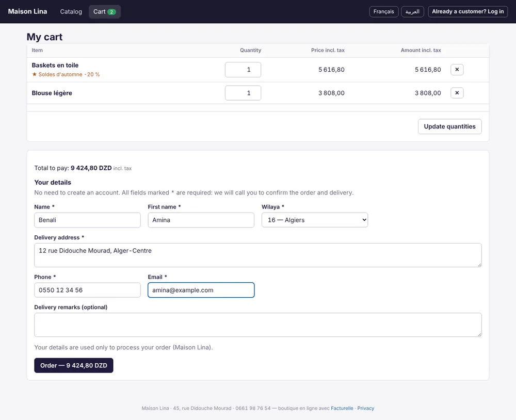Switch language to Français
Screen dimensions: 516x420
(x=384, y=11)
